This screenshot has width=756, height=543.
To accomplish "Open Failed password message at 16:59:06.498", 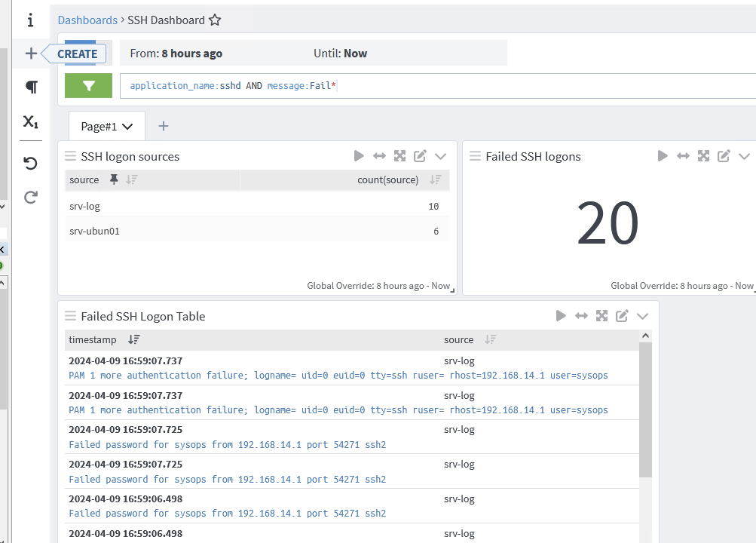I will (228, 513).
